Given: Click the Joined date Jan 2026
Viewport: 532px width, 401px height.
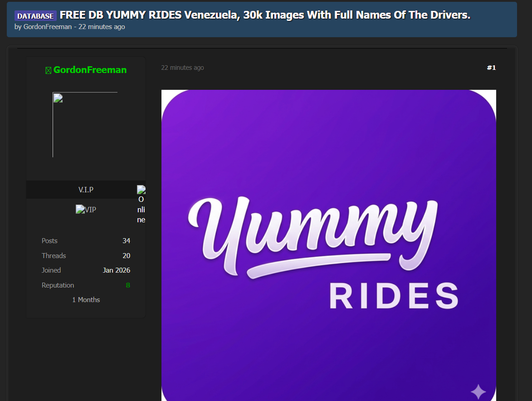Looking at the screenshot, I should point(116,270).
